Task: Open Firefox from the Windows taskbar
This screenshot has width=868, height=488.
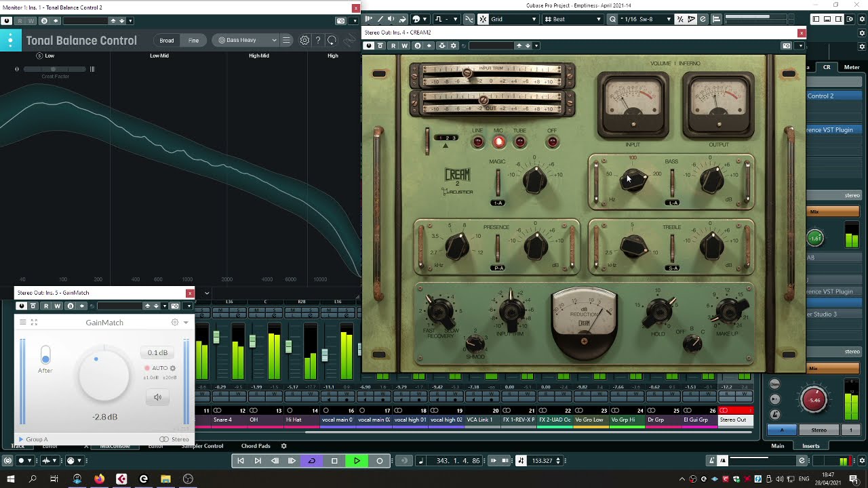Action: 100,479
